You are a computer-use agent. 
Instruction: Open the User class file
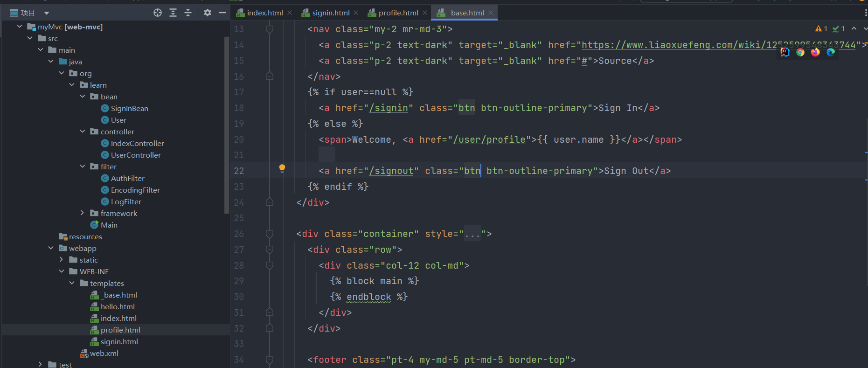click(118, 120)
